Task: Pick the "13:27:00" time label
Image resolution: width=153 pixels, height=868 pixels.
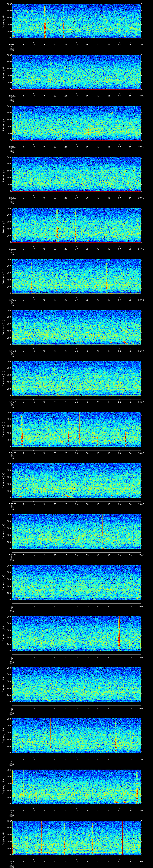Action: point(12,606)
